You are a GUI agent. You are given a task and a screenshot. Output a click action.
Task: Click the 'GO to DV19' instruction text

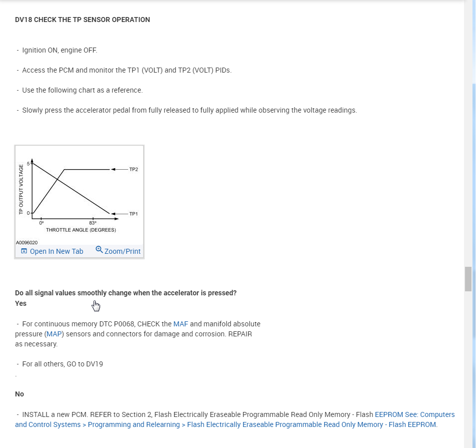(x=63, y=364)
